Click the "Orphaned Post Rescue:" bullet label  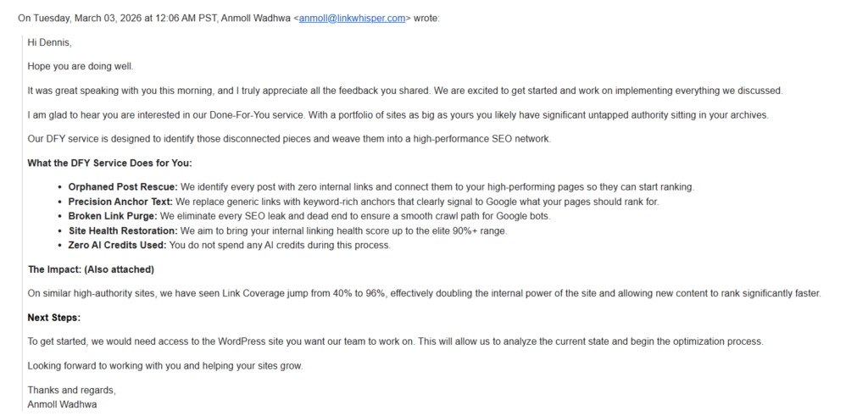(x=122, y=187)
